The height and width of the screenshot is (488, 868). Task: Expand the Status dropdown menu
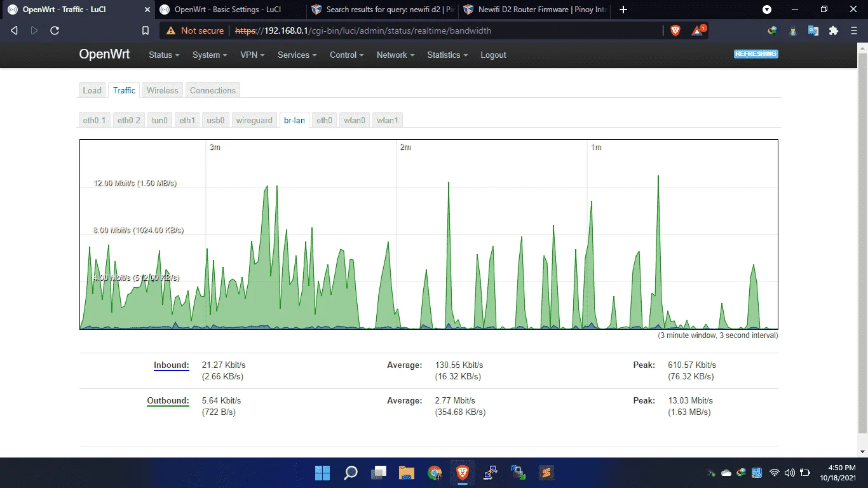pos(164,55)
